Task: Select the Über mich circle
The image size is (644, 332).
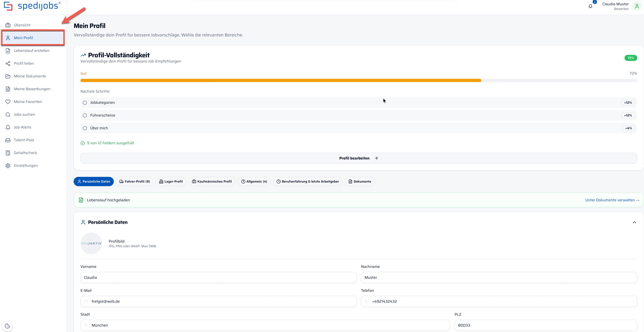Action: (85, 128)
